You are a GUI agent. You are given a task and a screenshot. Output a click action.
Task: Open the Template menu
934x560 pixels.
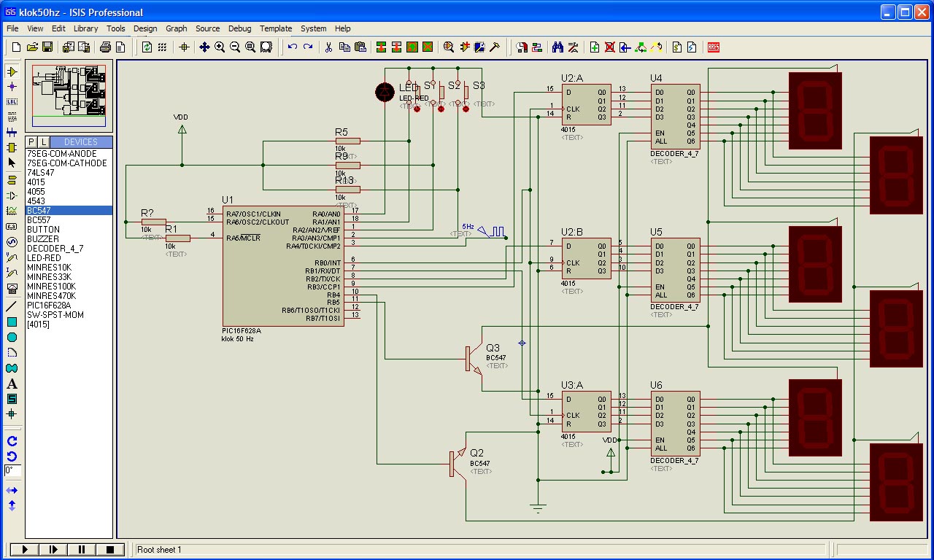[x=276, y=28]
